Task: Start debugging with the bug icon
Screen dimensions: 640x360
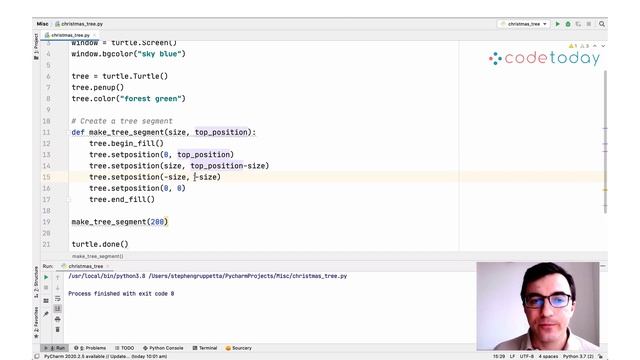Action: (568, 24)
